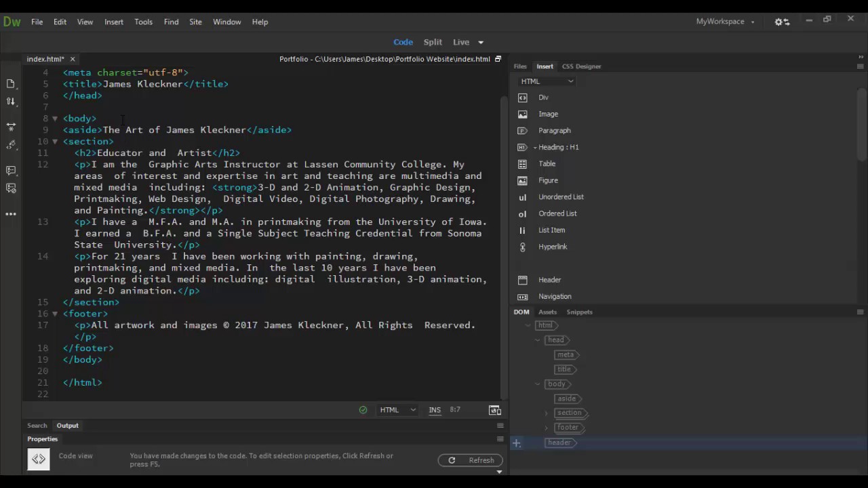
Task: Click the Image insert icon
Action: click(x=522, y=114)
